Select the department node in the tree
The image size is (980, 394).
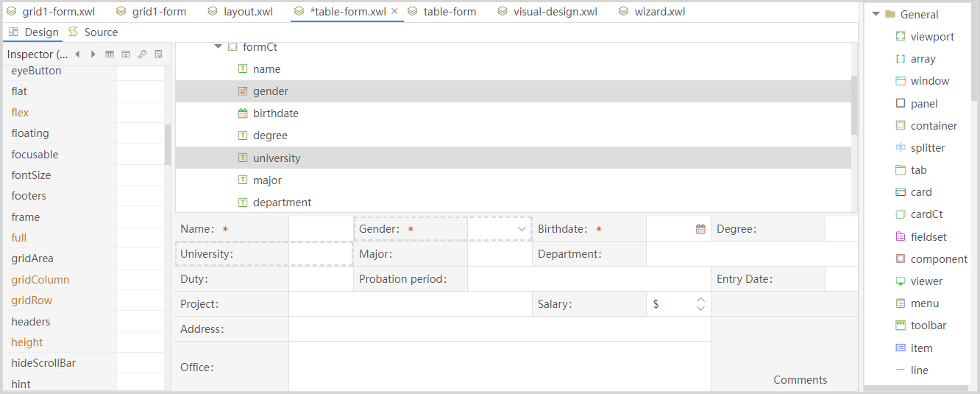(x=282, y=203)
